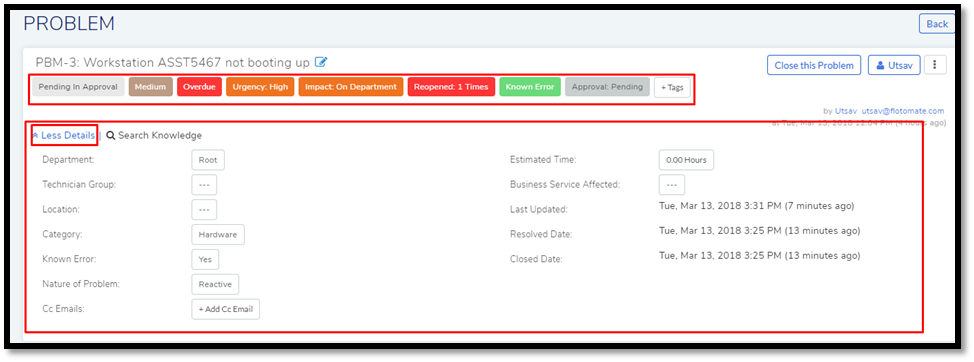Go back using the Back button
Image resolution: width=974 pixels, height=362 pixels.
(x=937, y=24)
